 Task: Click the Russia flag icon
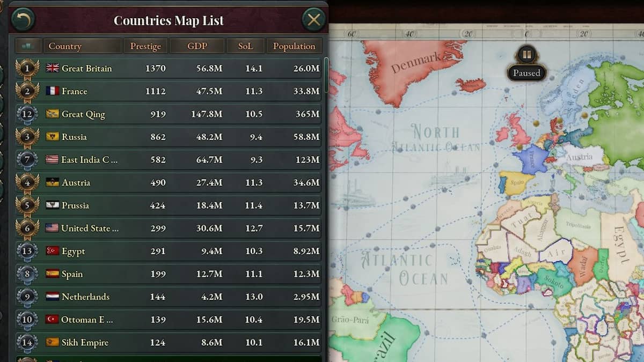[x=52, y=137]
